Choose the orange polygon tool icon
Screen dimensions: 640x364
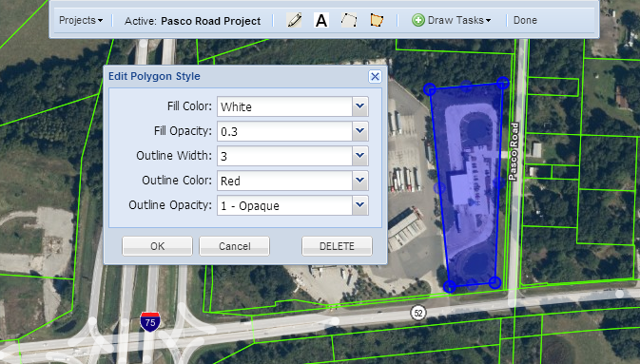[x=377, y=20]
